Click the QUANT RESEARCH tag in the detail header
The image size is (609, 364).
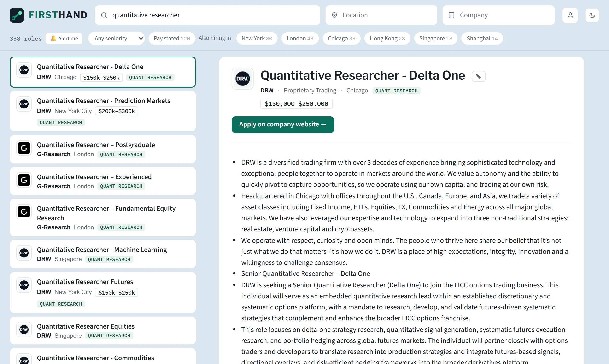[x=396, y=91]
